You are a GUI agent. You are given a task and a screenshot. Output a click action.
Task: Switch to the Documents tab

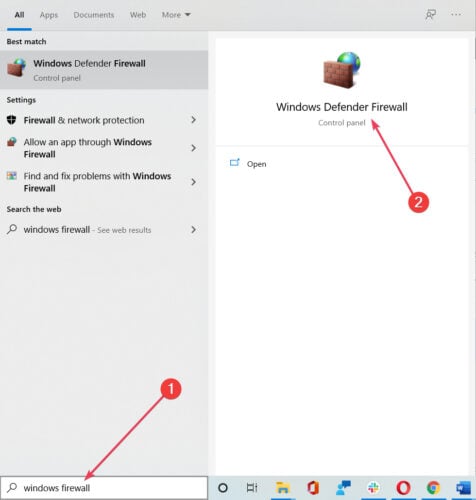94,15
